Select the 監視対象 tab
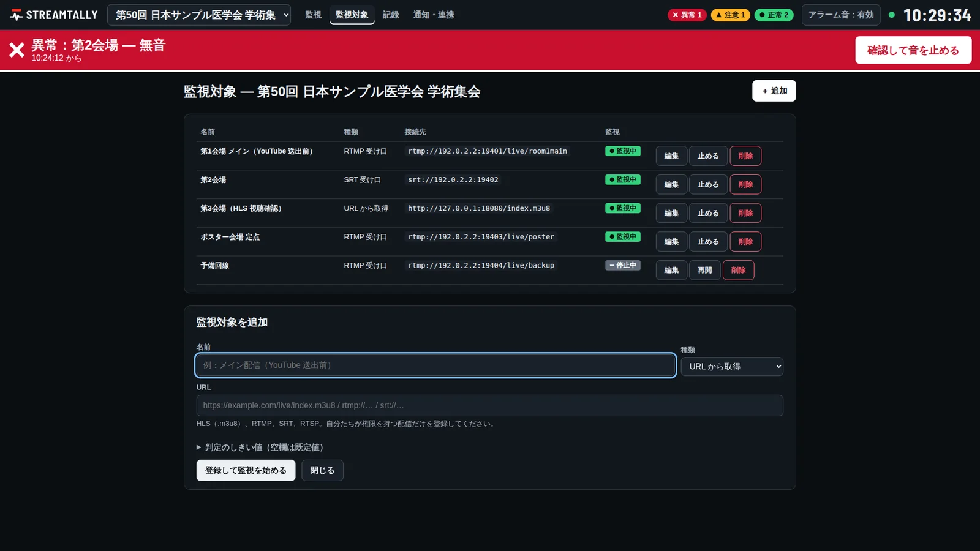 click(x=352, y=15)
